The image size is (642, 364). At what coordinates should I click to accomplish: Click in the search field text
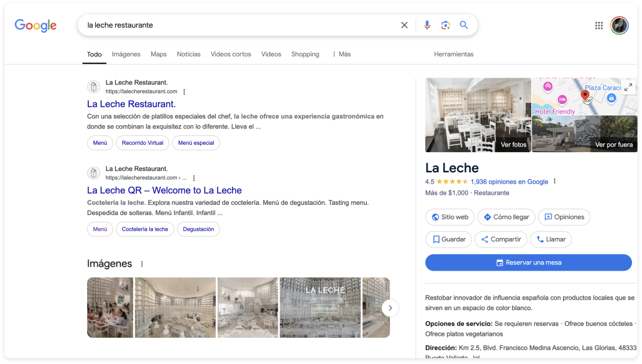click(120, 25)
